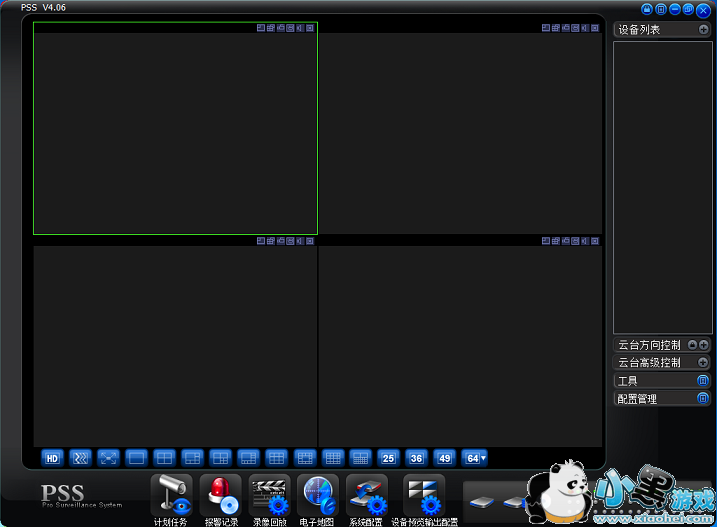Click the 配置管理 label
The width and height of the screenshot is (717, 527).
point(637,399)
